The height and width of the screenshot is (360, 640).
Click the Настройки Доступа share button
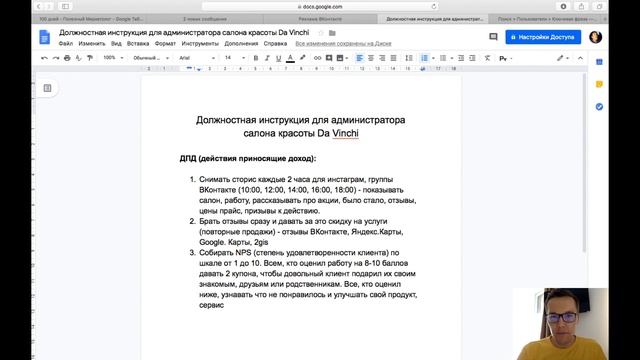(543, 37)
